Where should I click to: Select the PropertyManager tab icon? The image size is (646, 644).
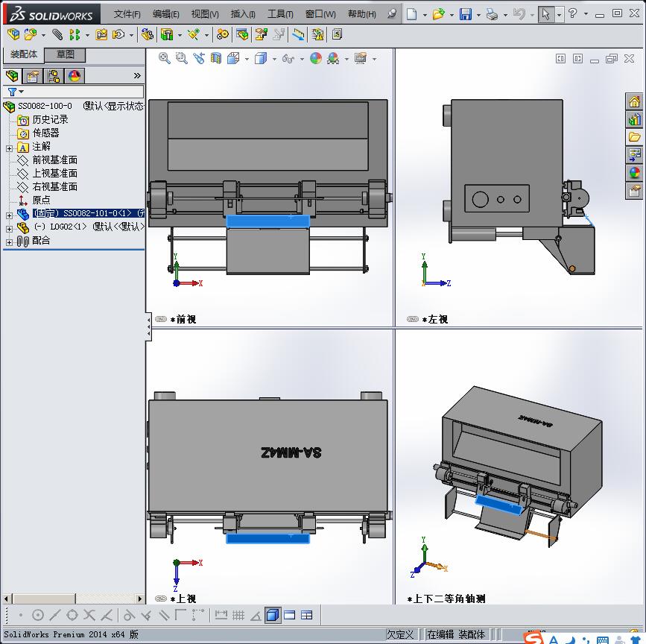(33, 76)
